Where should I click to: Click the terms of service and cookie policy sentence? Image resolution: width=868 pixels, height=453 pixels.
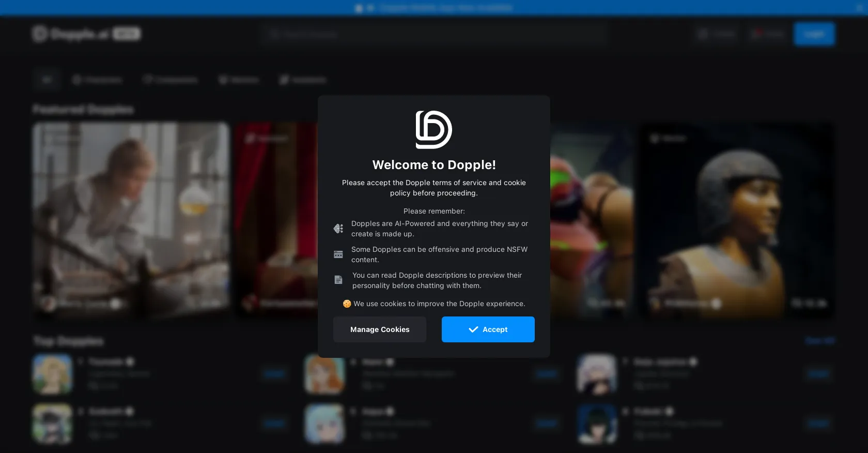pos(434,188)
